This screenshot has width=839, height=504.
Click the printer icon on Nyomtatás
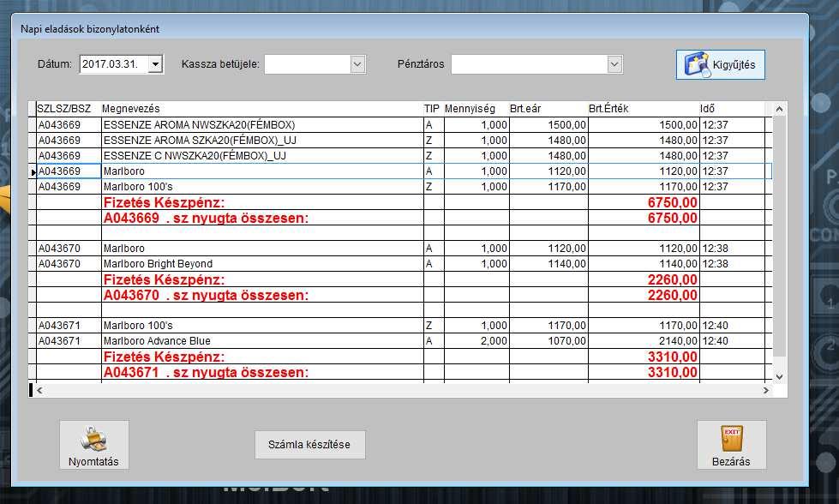[93, 439]
